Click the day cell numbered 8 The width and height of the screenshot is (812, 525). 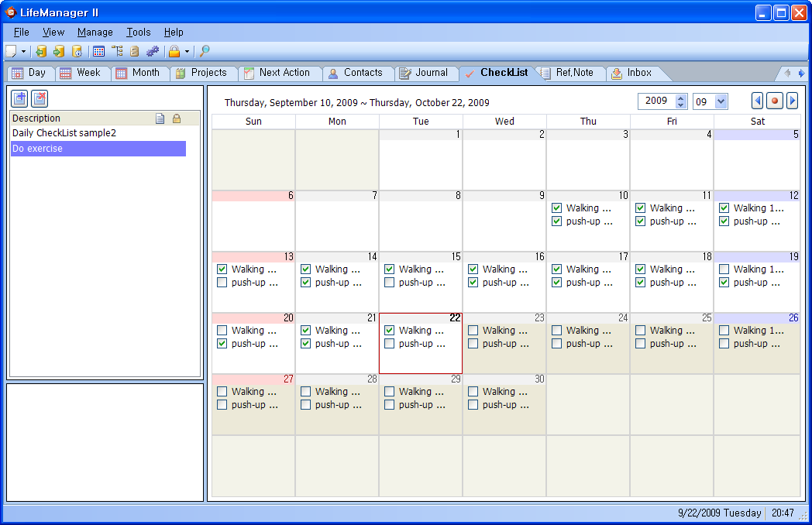click(x=421, y=221)
